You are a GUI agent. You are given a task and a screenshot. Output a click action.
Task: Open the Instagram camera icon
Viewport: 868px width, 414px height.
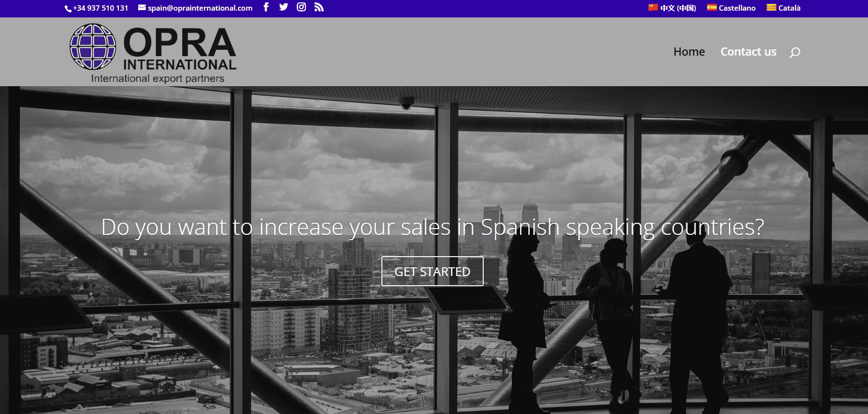tap(301, 7)
